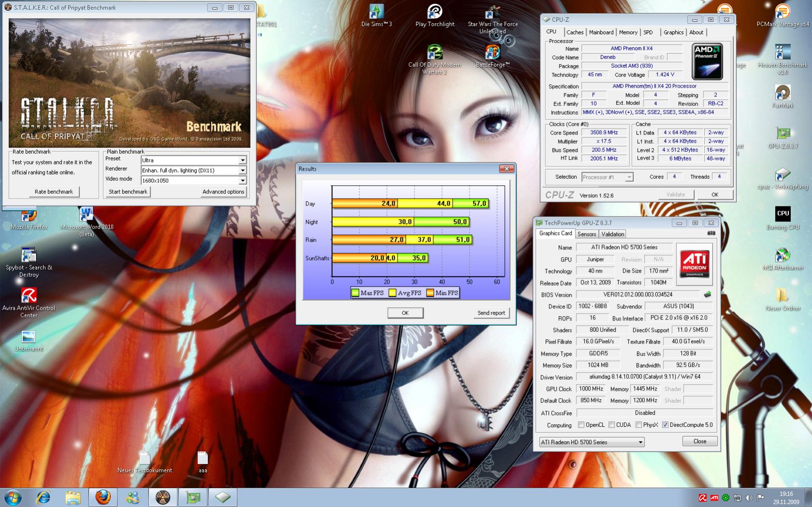Select the Avira AntiVir Control Center icon
The height and width of the screenshot is (507, 812).
[x=29, y=303]
